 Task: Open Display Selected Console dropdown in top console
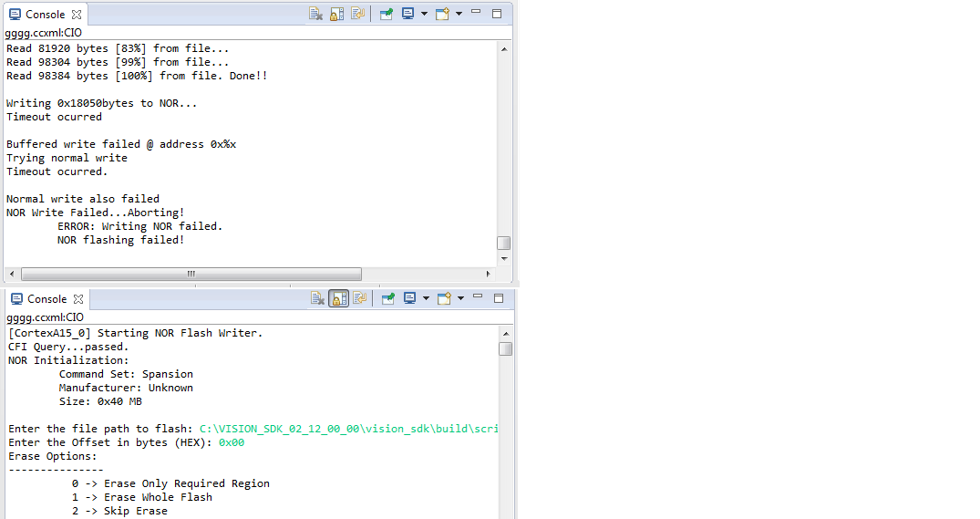tap(425, 14)
